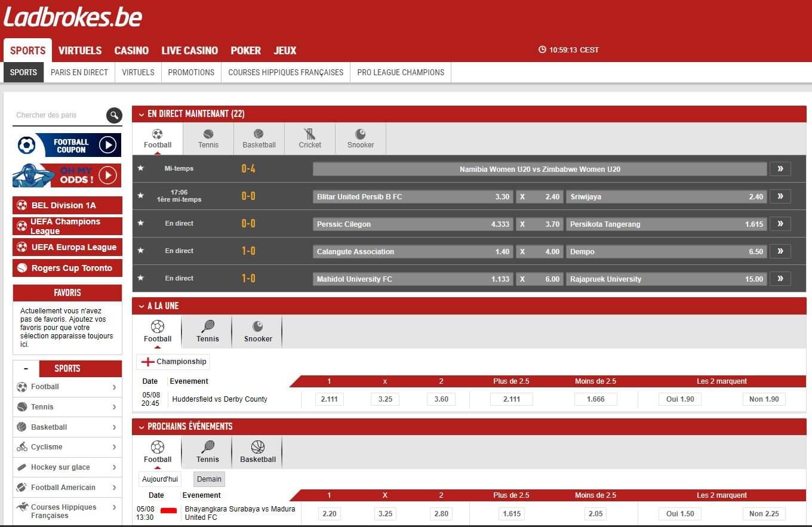Collapse the Sports sidebar with minus button
Image resolution: width=812 pixels, height=527 pixels.
point(26,368)
